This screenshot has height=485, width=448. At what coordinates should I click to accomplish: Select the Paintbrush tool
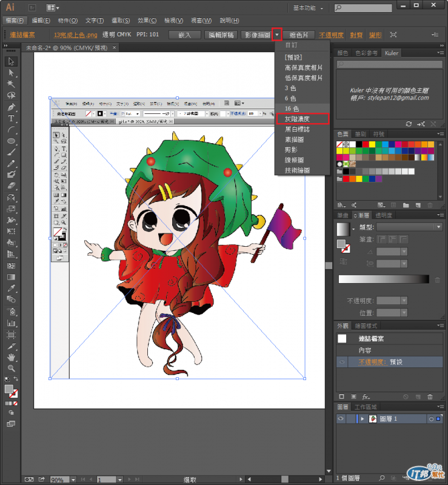[11, 152]
